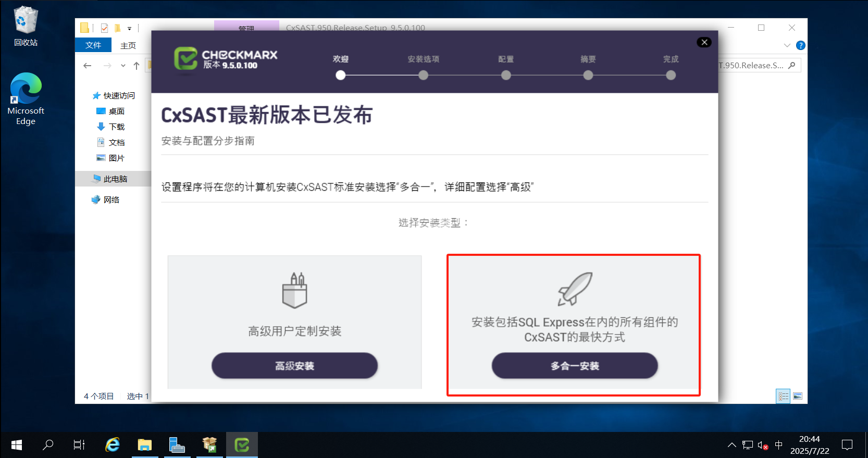Click the 高级安装 button
The image size is (868, 458).
point(294,366)
